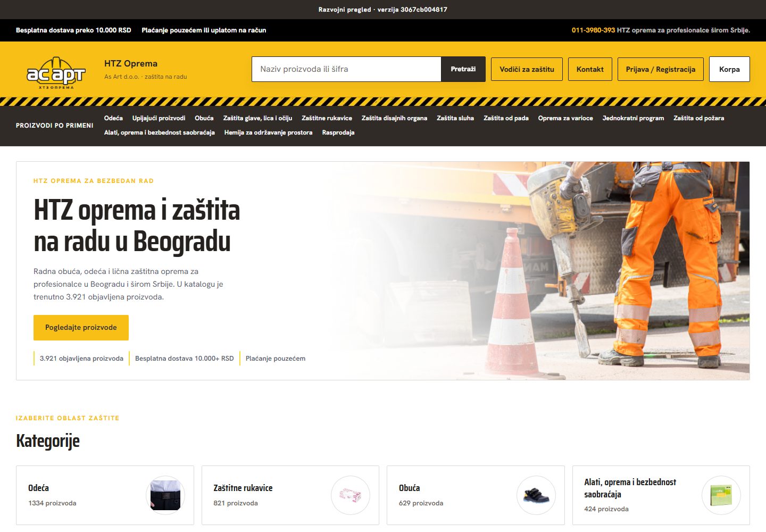766x532 pixels.
Task: Open Alati, oprema i bezbednost saobraćaja menu item
Action: coord(160,132)
